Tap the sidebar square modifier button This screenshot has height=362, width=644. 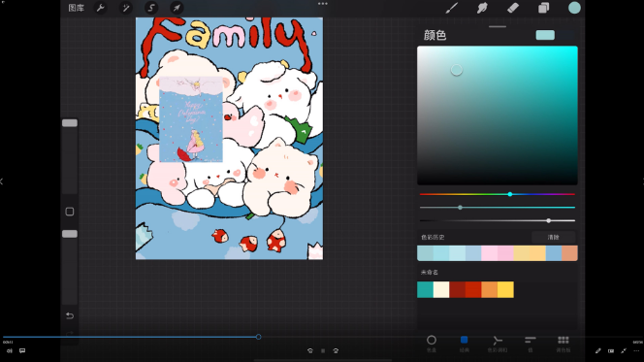[x=70, y=212]
